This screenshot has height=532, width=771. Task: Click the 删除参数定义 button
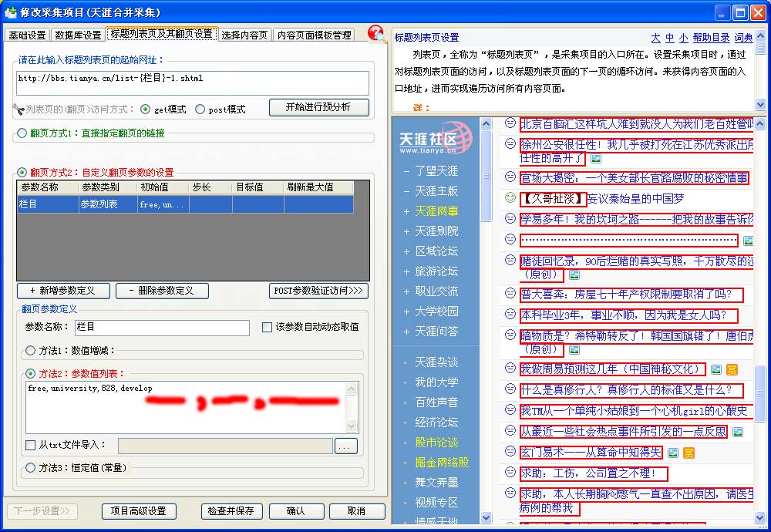point(162,291)
